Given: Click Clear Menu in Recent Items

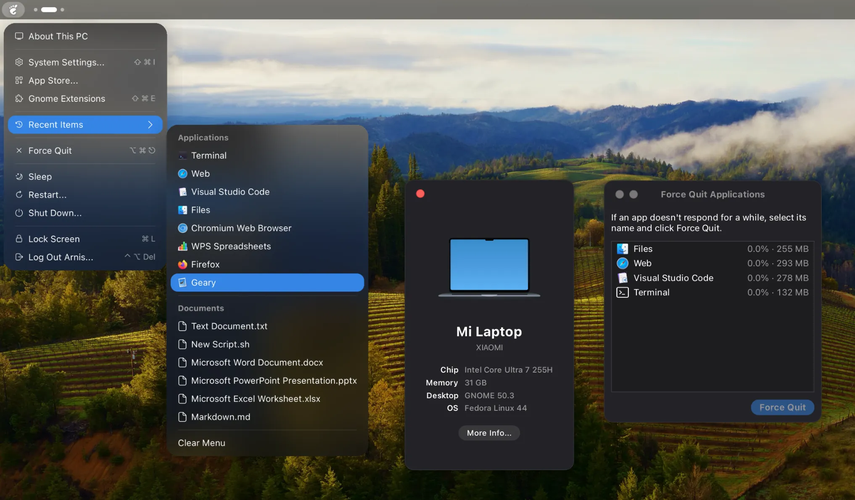Looking at the screenshot, I should coord(201,443).
